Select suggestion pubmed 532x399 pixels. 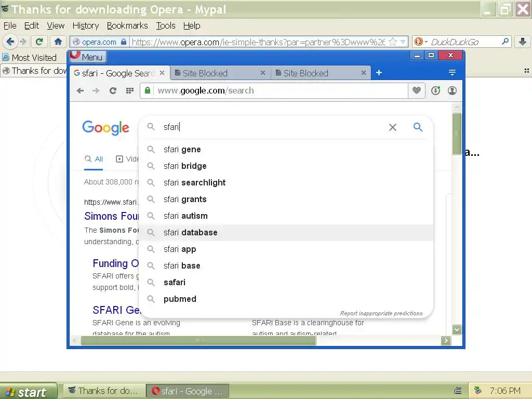click(286, 299)
